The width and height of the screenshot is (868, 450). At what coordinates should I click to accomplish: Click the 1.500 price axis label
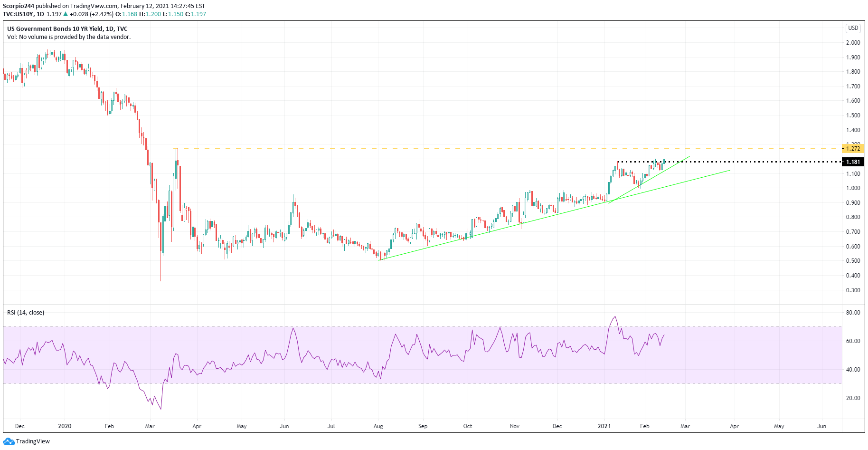point(853,115)
